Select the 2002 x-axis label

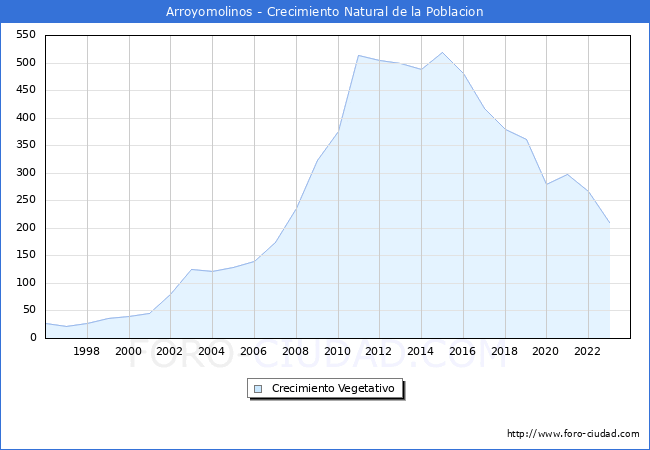point(170,351)
